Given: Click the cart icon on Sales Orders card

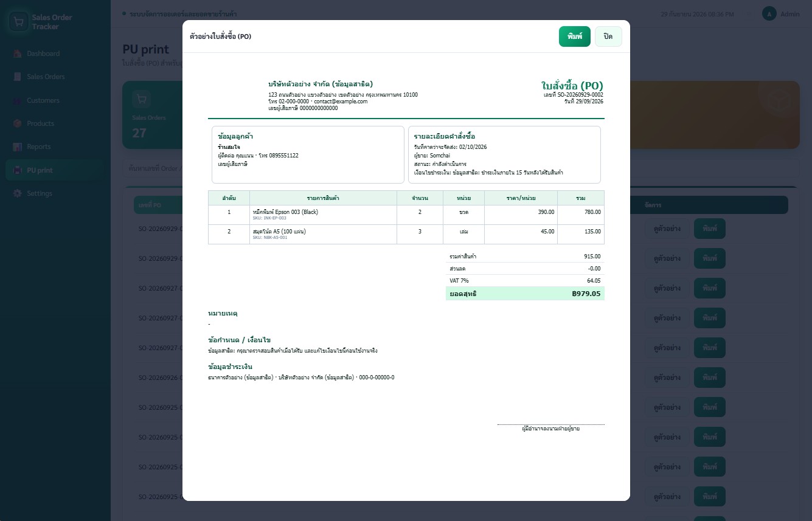Looking at the screenshot, I should (141, 99).
